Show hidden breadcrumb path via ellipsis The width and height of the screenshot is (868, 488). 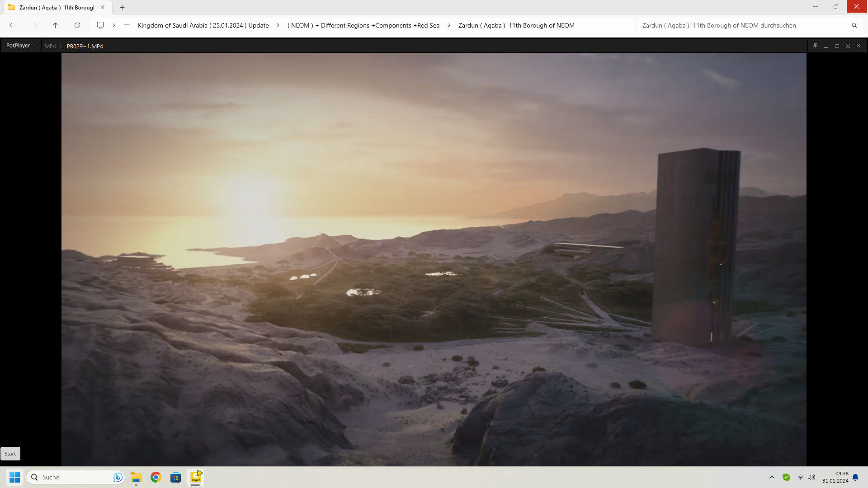pyautogui.click(x=127, y=25)
